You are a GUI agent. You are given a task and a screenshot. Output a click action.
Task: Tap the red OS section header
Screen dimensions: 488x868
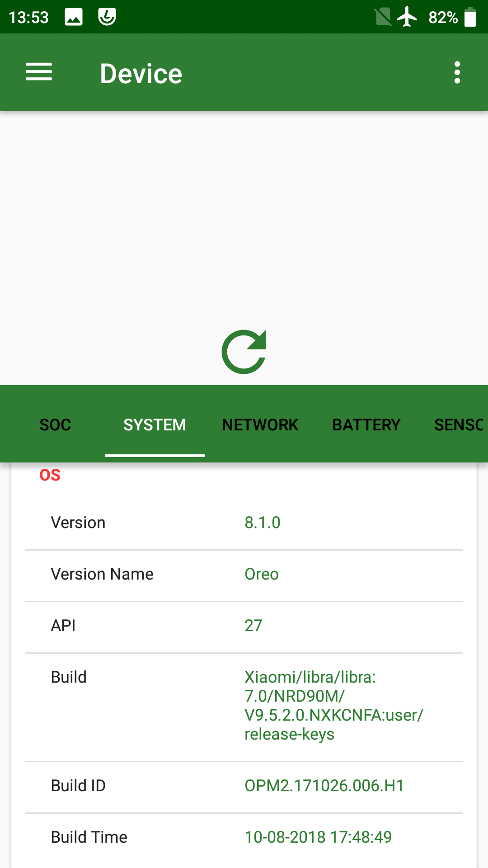[50, 475]
